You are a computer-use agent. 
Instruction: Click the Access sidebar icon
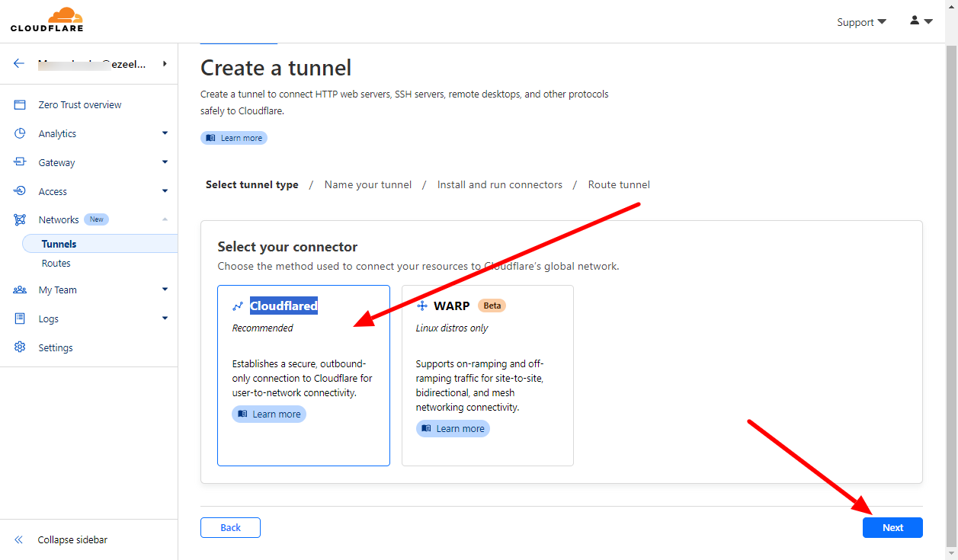point(21,191)
